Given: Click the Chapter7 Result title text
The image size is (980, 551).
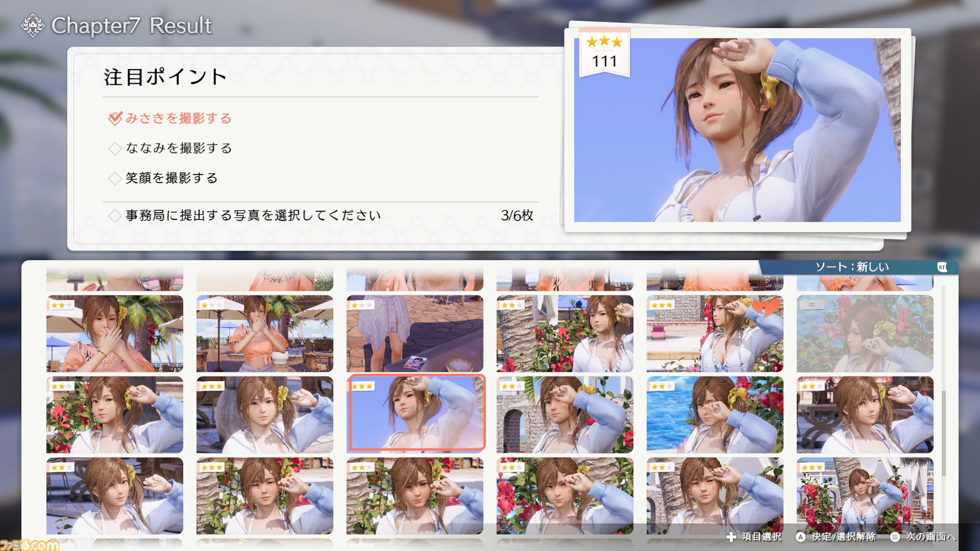Looking at the screenshot, I should click(132, 26).
